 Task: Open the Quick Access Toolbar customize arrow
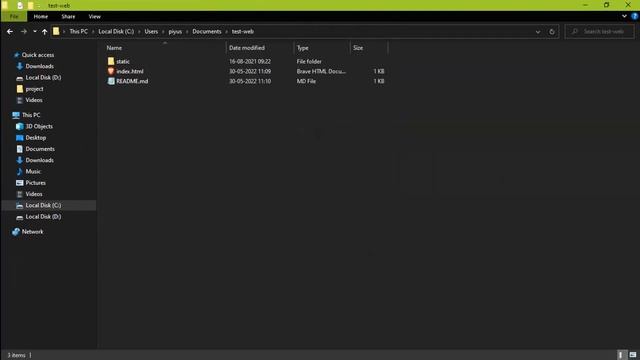click(39, 6)
